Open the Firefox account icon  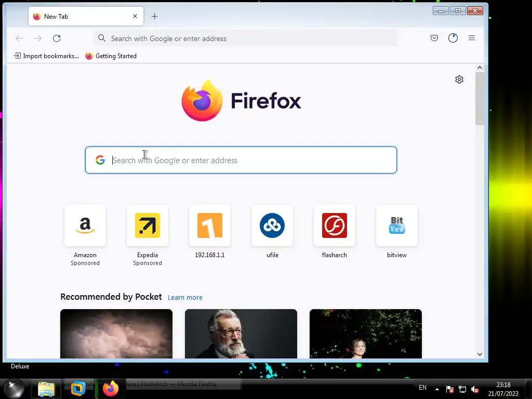[x=453, y=38]
